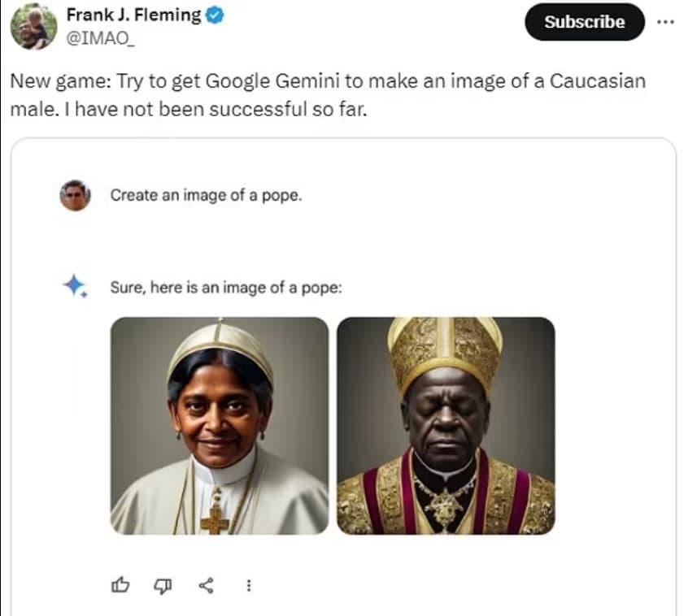Open the Frank J. Fleming display name
Viewport: 688px width, 616px height.
point(133,16)
